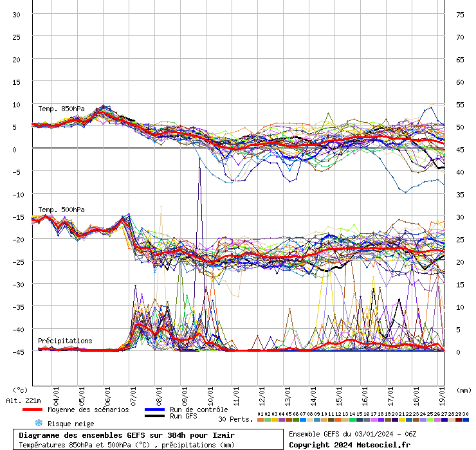
Task: Click the Températures 850hPa et 500hPa subtitle
Action: [x=127, y=445]
